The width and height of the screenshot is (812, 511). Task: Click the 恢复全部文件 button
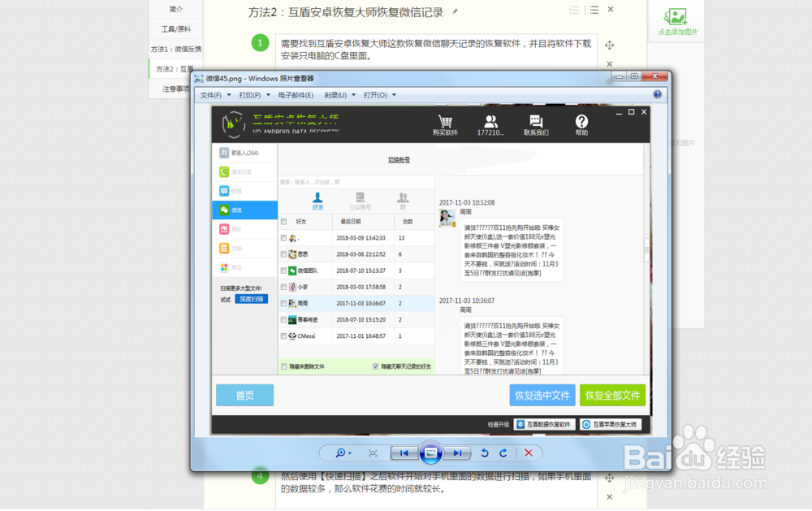(x=612, y=396)
